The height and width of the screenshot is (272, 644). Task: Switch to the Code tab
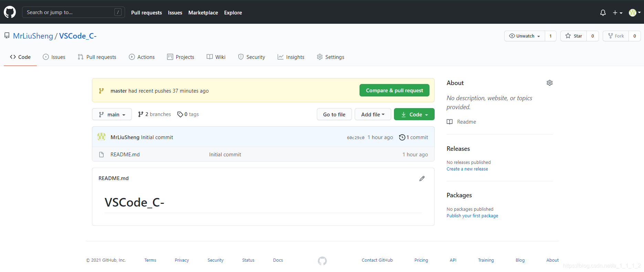[x=20, y=57]
